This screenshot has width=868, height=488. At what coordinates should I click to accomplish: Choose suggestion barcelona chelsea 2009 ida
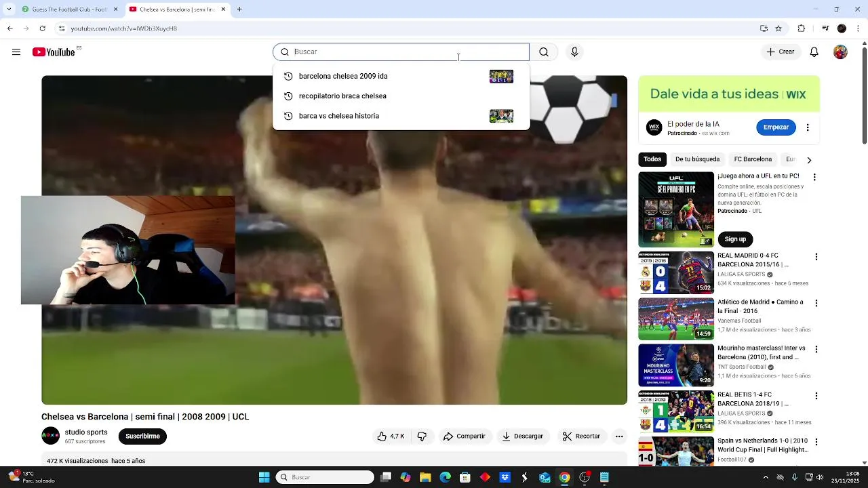[401, 76]
